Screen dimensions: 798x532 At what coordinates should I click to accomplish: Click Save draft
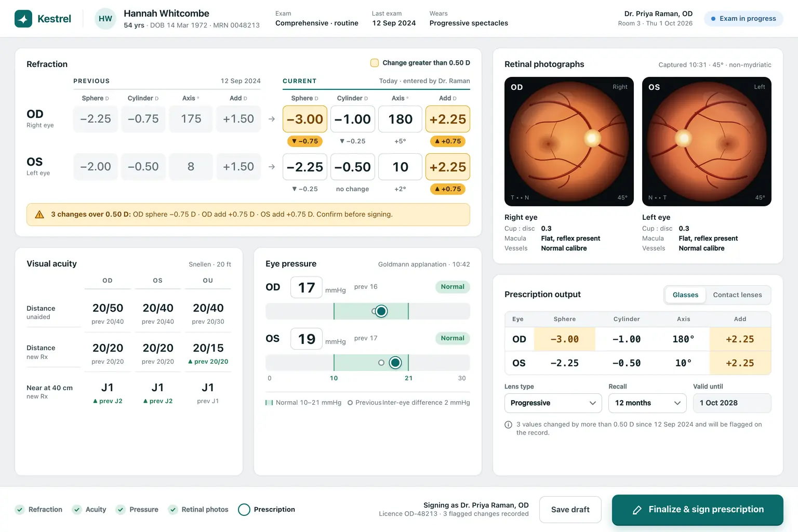point(570,510)
